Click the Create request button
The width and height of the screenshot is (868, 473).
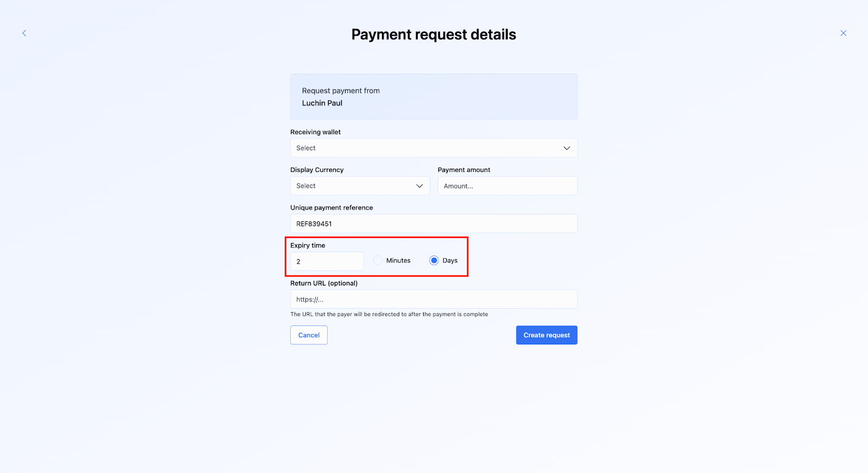tap(546, 335)
